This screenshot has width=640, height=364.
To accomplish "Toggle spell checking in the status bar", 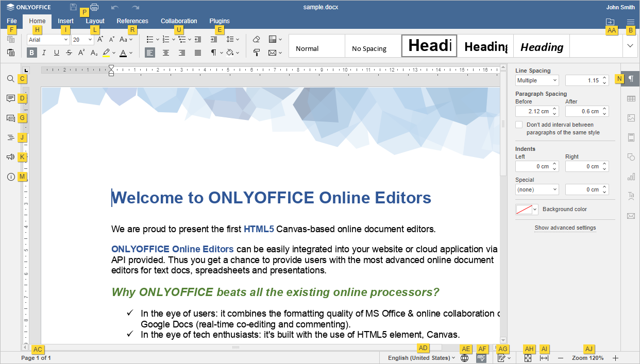I will pyautogui.click(x=481, y=358).
